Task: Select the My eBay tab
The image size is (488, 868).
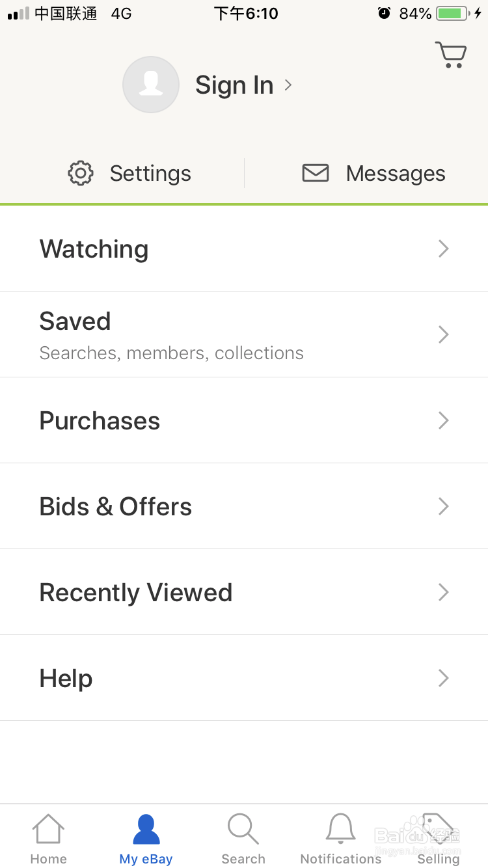Action: click(146, 839)
